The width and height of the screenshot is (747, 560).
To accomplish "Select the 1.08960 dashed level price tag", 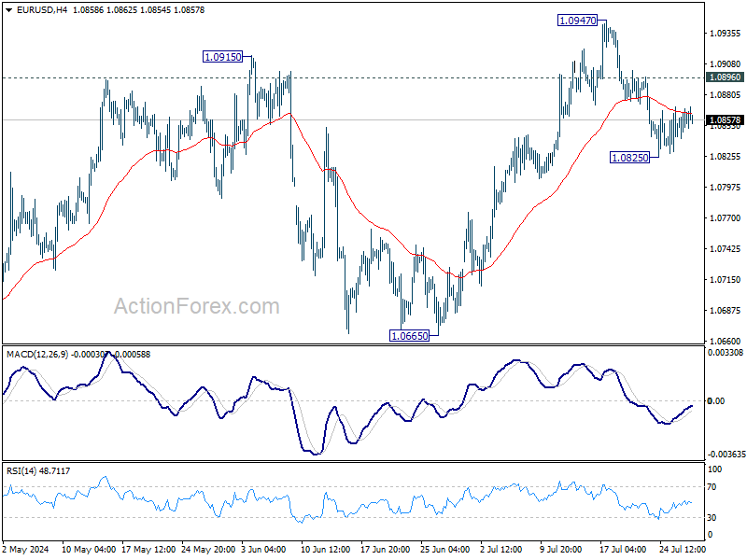I will coord(725,77).
